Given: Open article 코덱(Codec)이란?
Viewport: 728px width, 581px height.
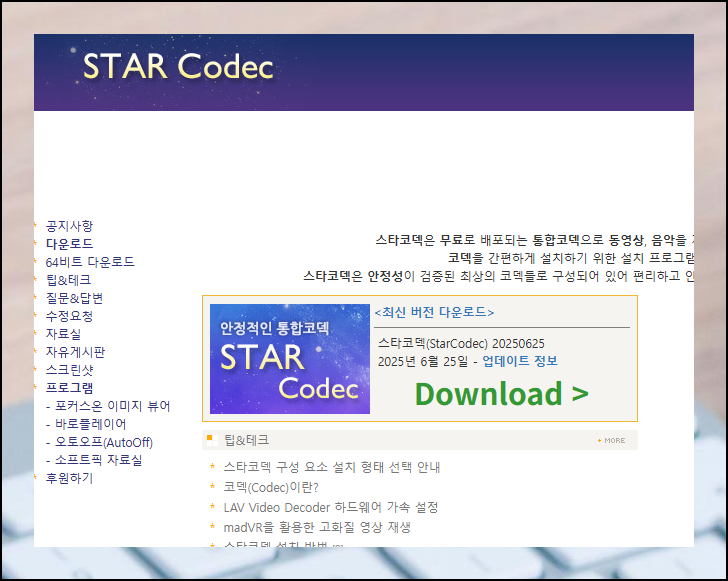Looking at the screenshot, I should [271, 487].
